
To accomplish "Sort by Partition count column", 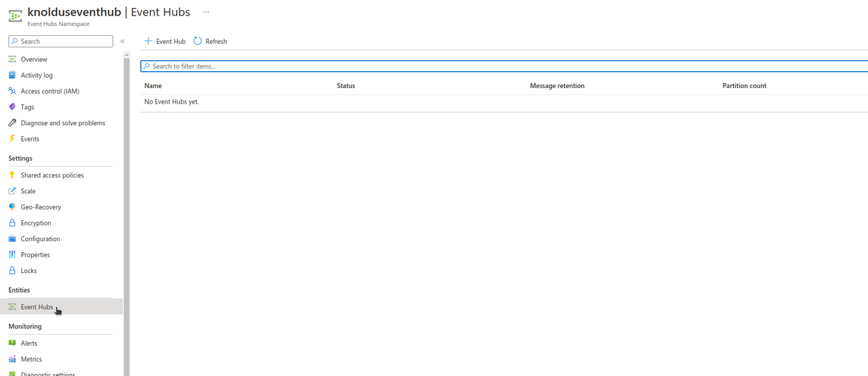I will coord(745,86).
